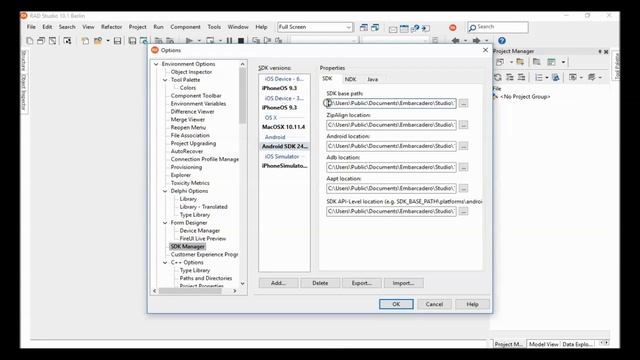The width and height of the screenshot is (640, 360).
Task: Collapse the Delphi Options tree node
Action: [x=165, y=191]
